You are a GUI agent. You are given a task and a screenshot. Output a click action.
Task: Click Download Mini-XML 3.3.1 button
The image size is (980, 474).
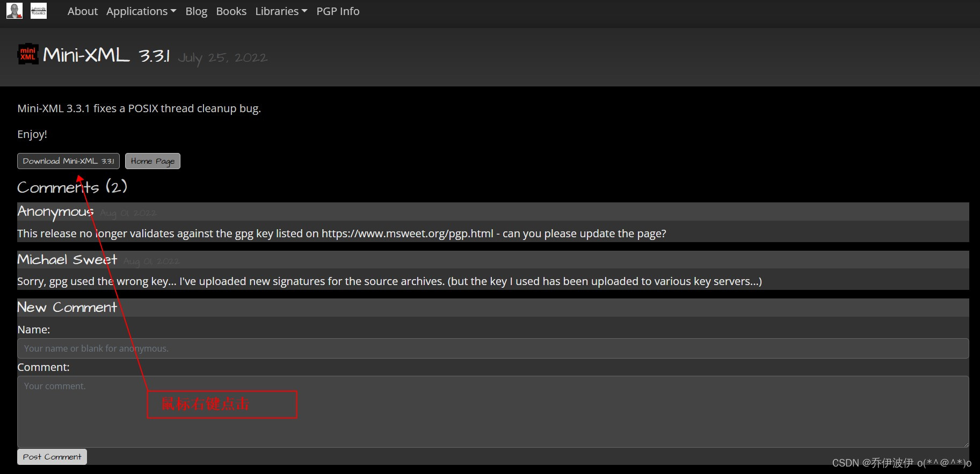pyautogui.click(x=68, y=161)
